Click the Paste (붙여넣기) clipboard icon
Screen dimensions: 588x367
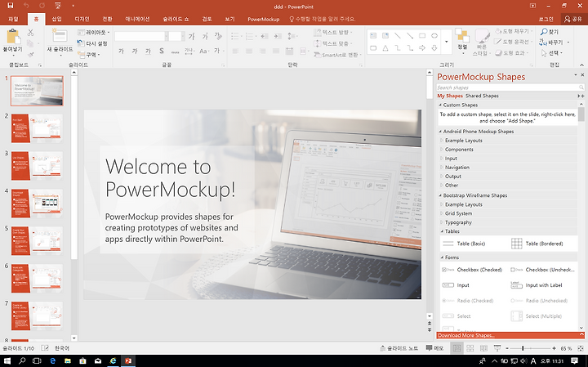coord(13,37)
